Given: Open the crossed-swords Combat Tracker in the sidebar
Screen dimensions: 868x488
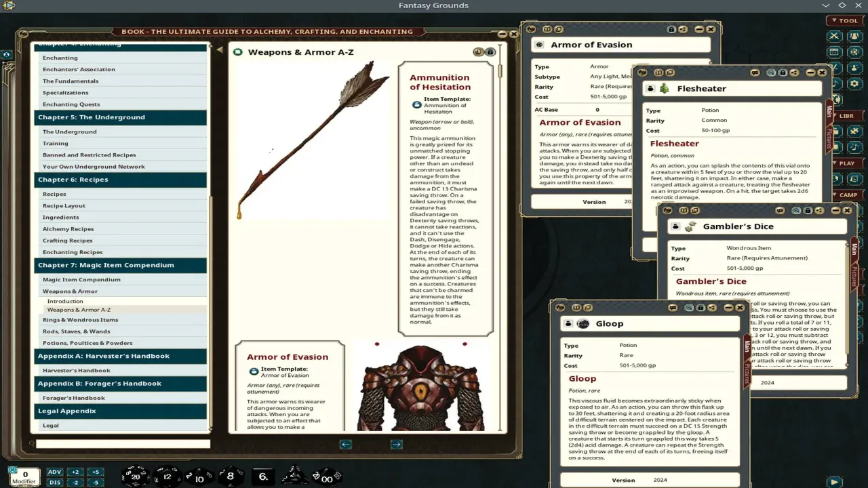Looking at the screenshot, I should pyautogui.click(x=834, y=37).
